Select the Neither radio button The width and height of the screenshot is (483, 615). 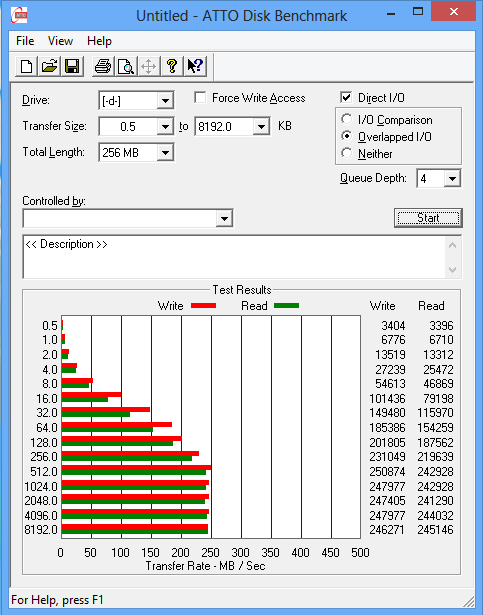[346, 153]
